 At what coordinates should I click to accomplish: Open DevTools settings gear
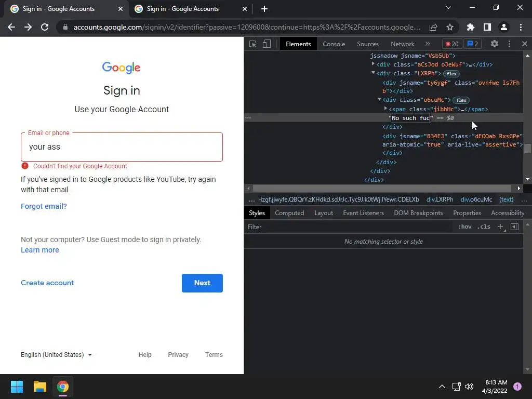495,44
